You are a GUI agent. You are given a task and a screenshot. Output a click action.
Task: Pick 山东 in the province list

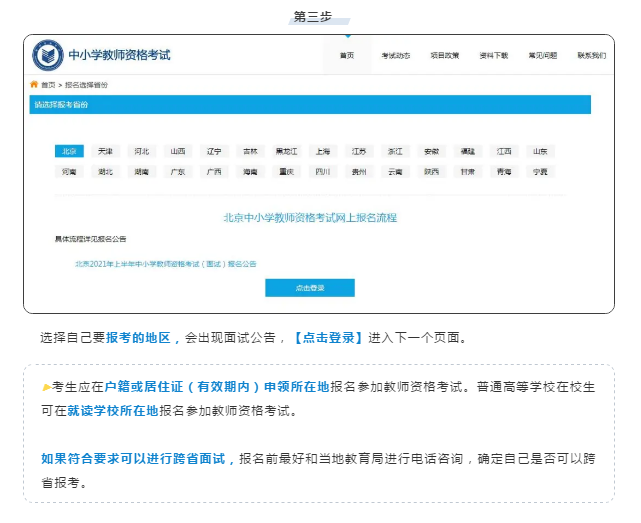[540, 151]
